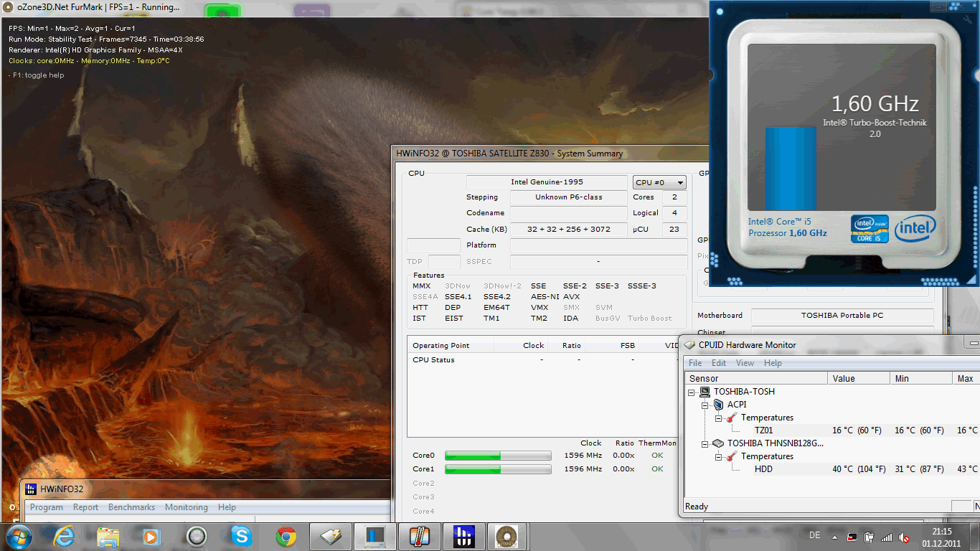
Task: Click the DE language indicator
Action: point(814,535)
